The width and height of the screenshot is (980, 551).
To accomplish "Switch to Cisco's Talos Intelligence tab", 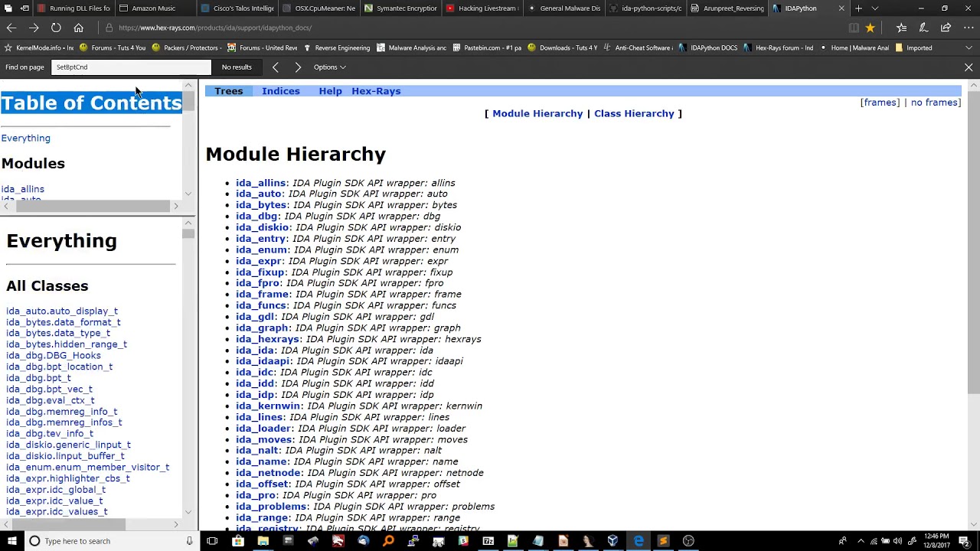I will (x=237, y=8).
